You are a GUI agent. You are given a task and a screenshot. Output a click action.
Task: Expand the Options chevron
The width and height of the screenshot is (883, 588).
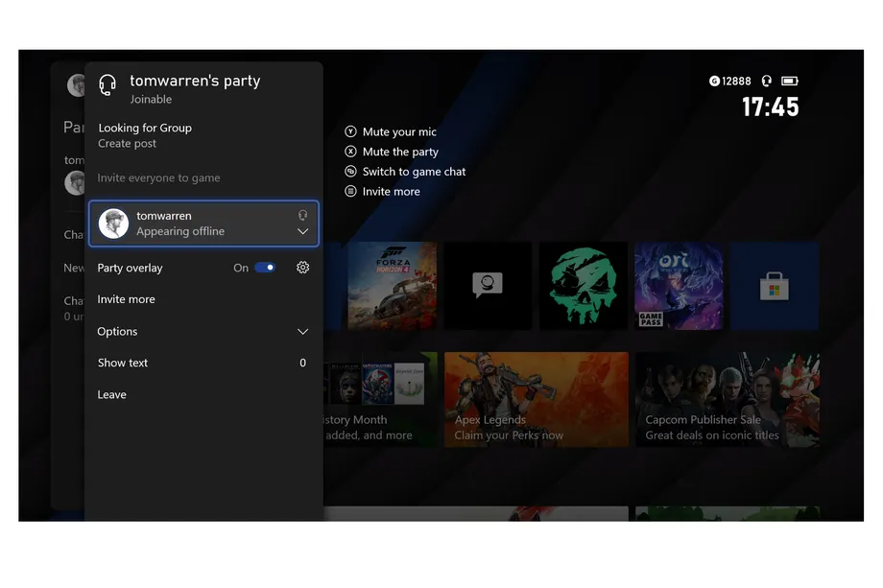click(303, 332)
